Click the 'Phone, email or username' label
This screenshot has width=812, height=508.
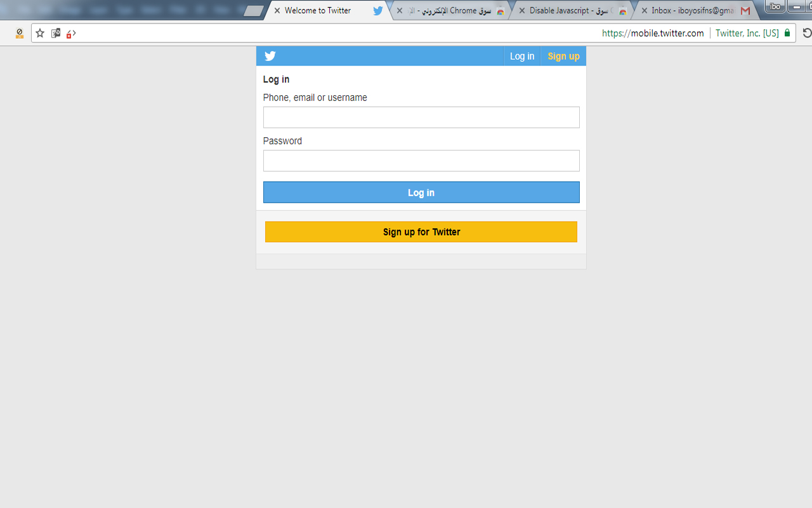[315, 98]
